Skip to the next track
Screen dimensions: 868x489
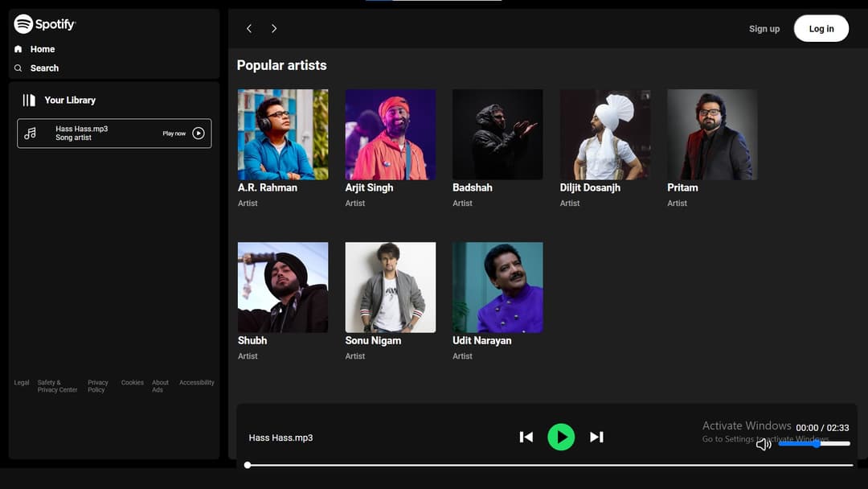point(596,437)
